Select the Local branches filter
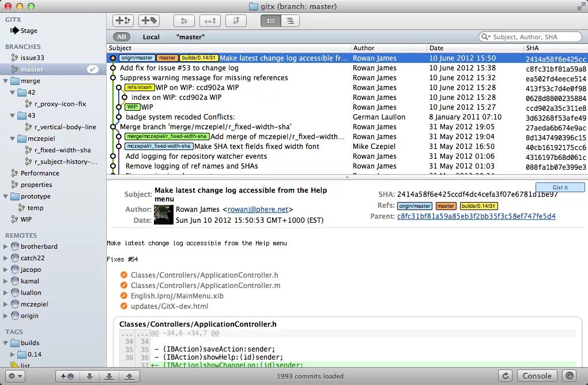 (x=151, y=37)
